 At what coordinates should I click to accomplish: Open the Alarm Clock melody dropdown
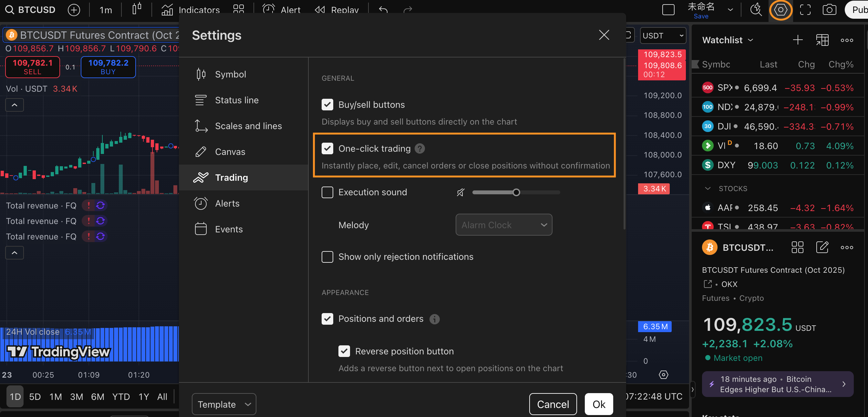tap(503, 225)
